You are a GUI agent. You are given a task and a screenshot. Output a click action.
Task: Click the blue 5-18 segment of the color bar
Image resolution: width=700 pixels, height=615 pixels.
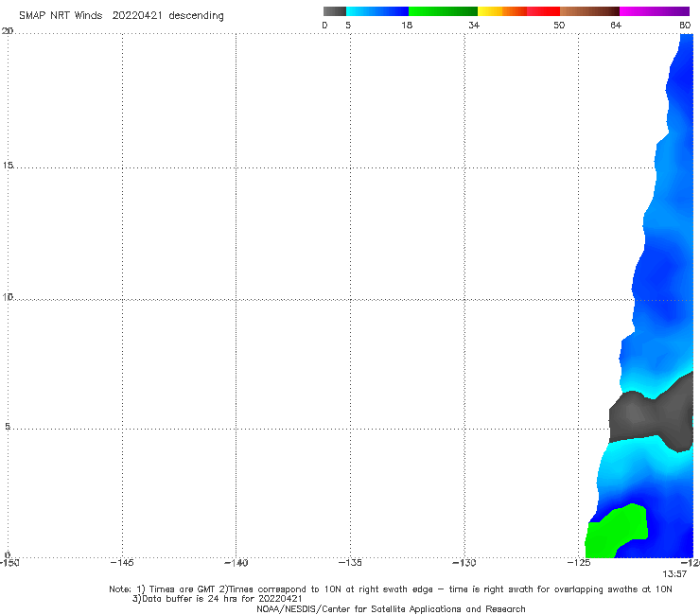coord(377,11)
